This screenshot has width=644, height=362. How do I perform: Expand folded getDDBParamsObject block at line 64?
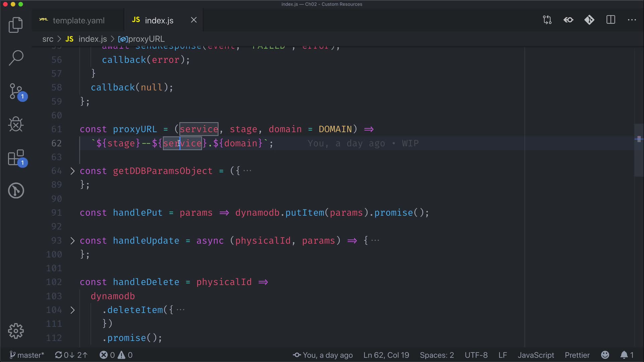coord(72,171)
